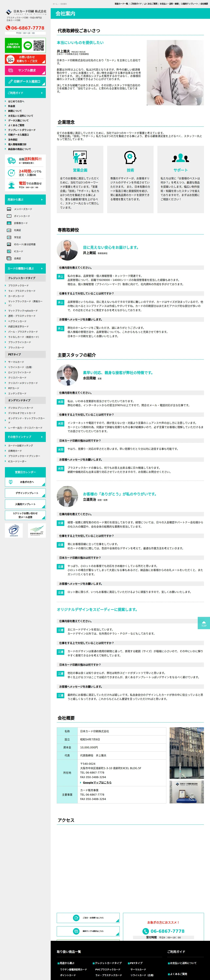Click the pen icon on 印刷データ入稿窓口
The image size is (210, 980).
[11, 81]
